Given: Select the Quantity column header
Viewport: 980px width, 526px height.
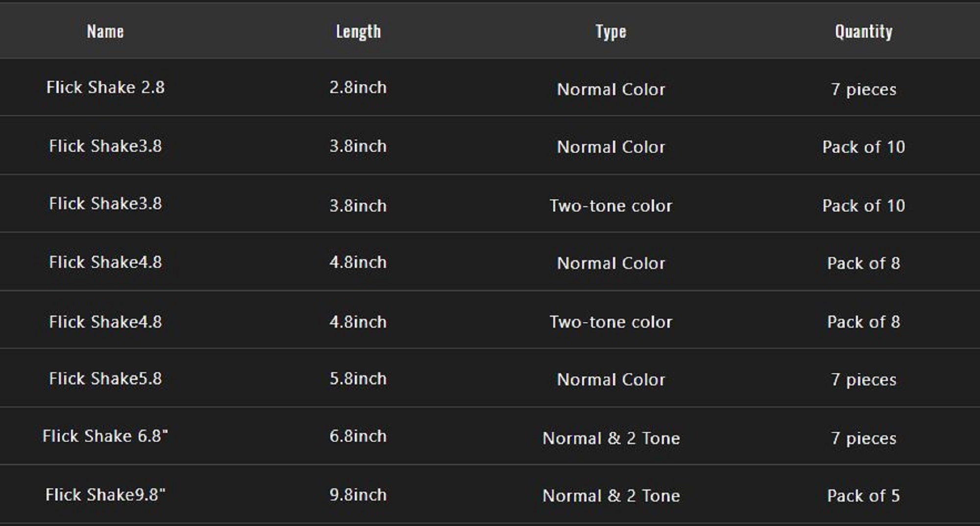Looking at the screenshot, I should pyautogui.click(x=863, y=32).
